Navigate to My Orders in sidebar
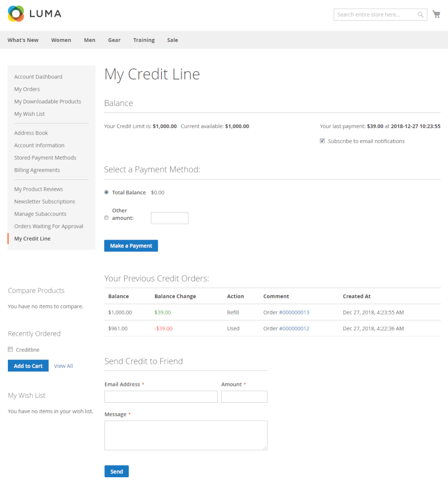The height and width of the screenshot is (493, 448). coord(27,89)
